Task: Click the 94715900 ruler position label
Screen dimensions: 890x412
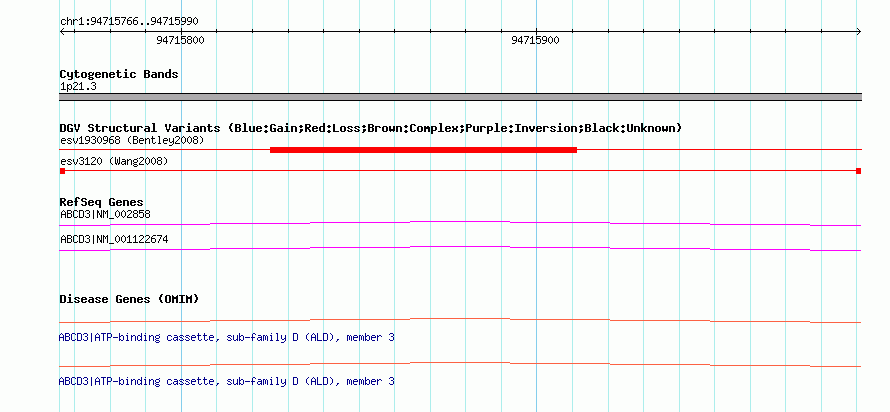Action: [535, 40]
